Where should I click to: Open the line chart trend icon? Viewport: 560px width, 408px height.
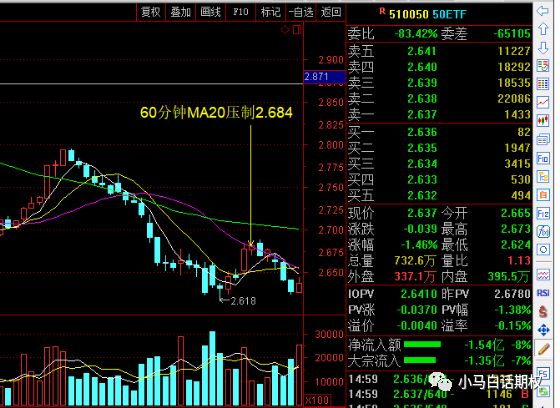543,102
